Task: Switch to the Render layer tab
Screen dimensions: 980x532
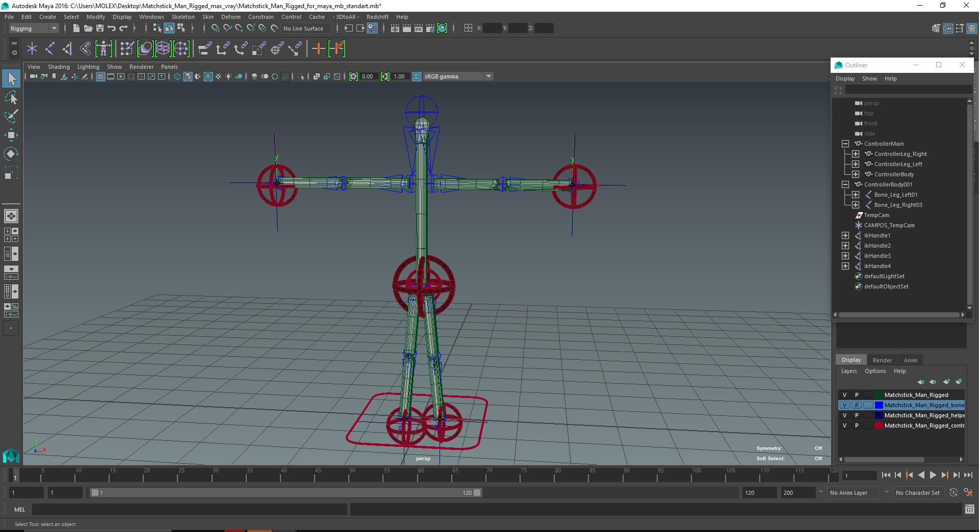Action: click(882, 360)
